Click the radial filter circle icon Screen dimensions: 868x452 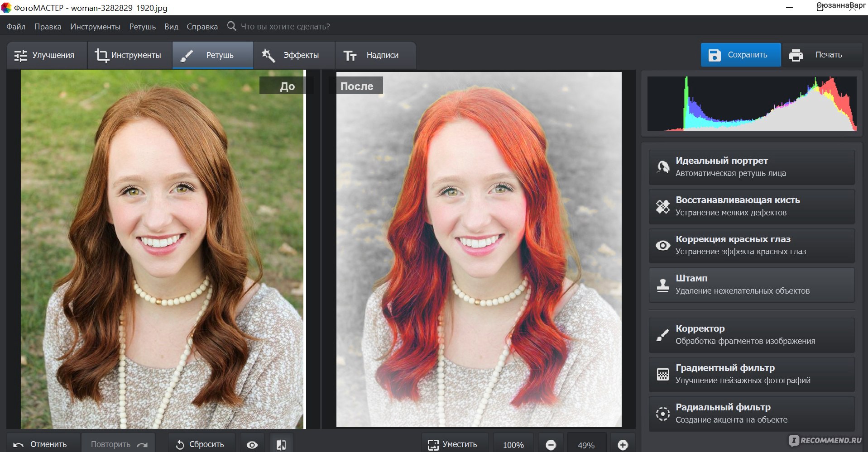pyautogui.click(x=663, y=414)
